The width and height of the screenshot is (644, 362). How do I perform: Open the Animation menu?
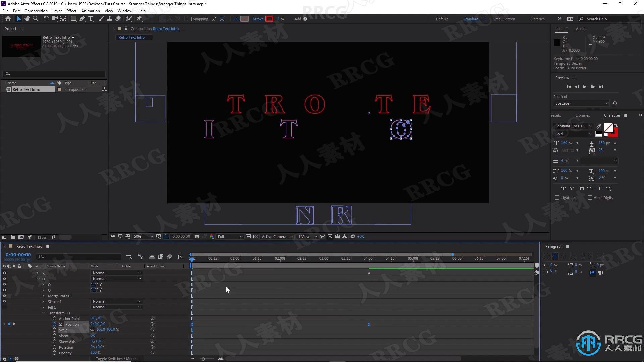tap(90, 11)
